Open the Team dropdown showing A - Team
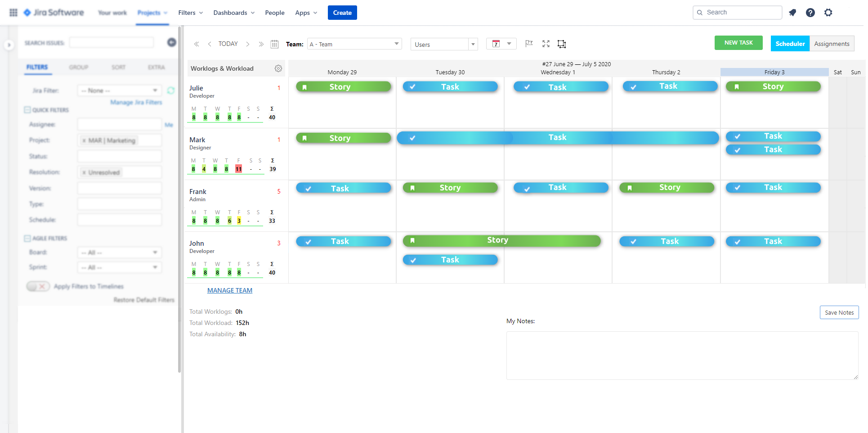 (x=354, y=44)
